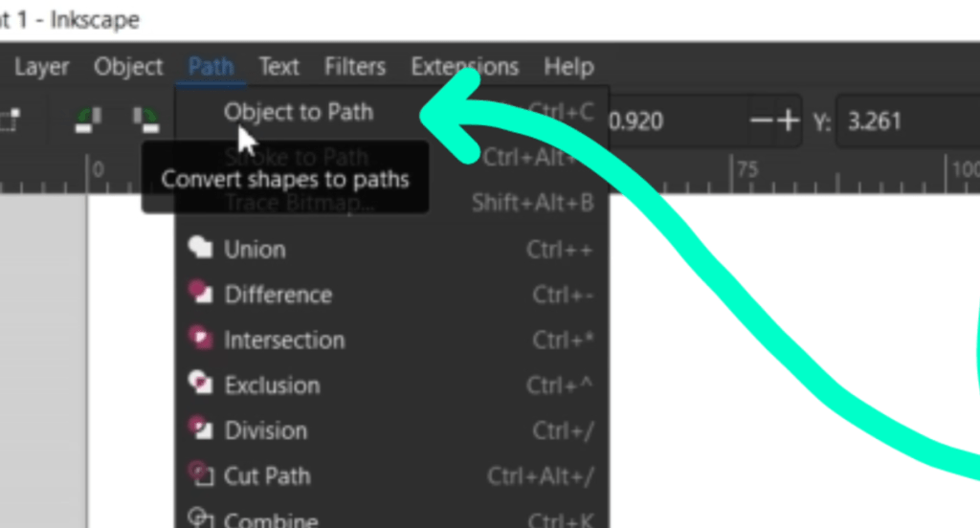Click the Division icon in the menu
The height and width of the screenshot is (528, 980).
coord(200,430)
